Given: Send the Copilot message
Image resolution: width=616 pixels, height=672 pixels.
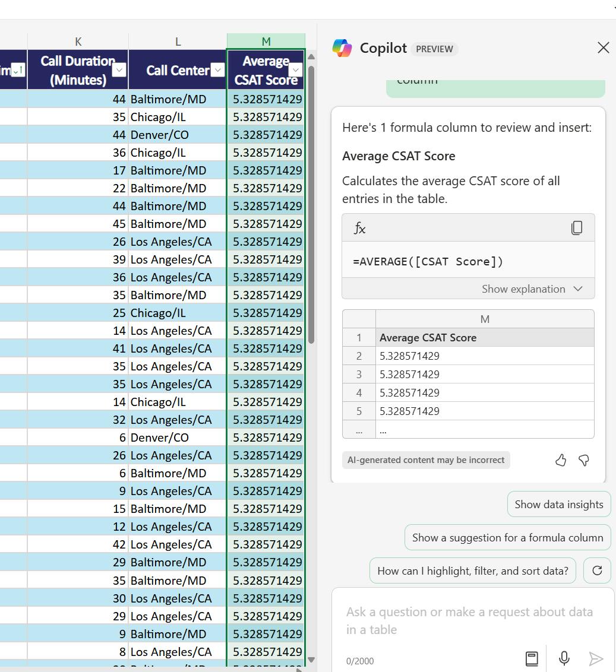Looking at the screenshot, I should tap(596, 659).
